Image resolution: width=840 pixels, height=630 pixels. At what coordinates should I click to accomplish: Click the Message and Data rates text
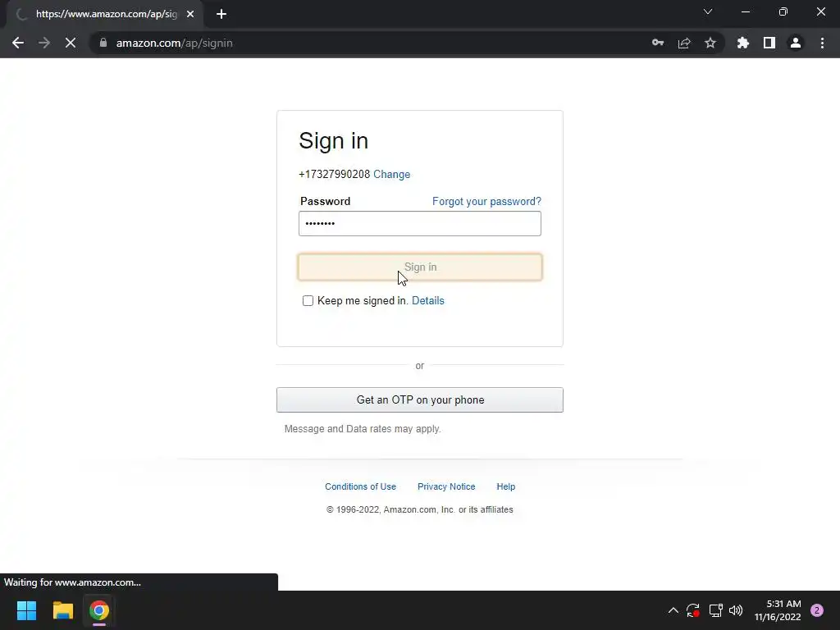362,428
